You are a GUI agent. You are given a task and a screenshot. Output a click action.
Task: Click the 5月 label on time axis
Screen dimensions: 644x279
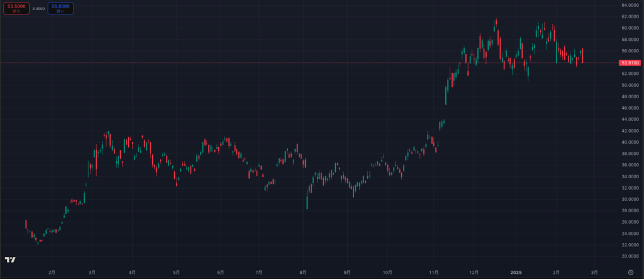[176, 272]
